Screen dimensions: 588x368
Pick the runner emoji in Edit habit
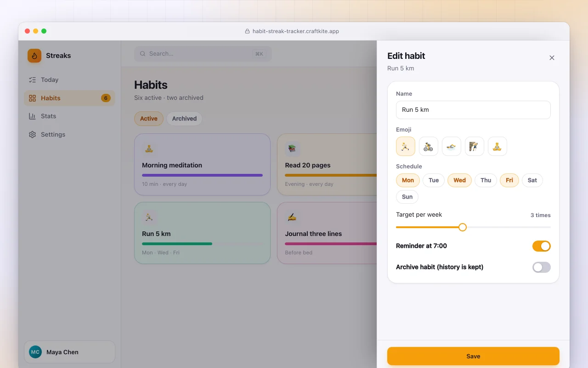pos(406,146)
